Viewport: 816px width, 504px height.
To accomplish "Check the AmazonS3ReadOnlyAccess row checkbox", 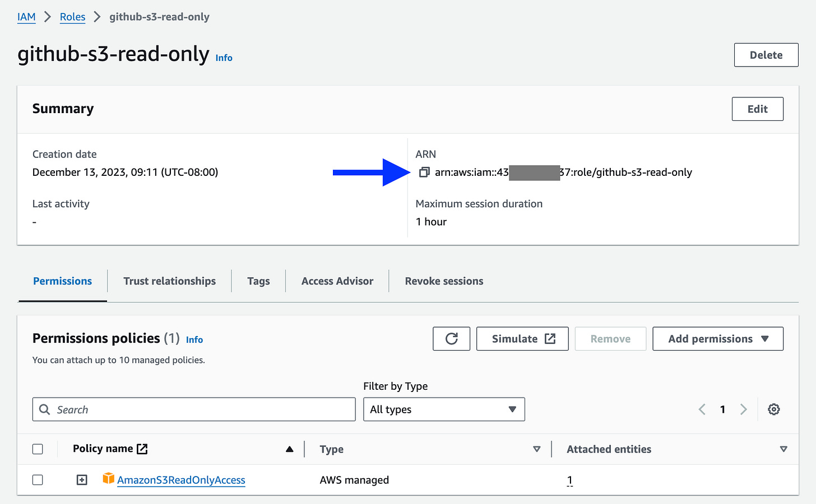I will [x=38, y=480].
